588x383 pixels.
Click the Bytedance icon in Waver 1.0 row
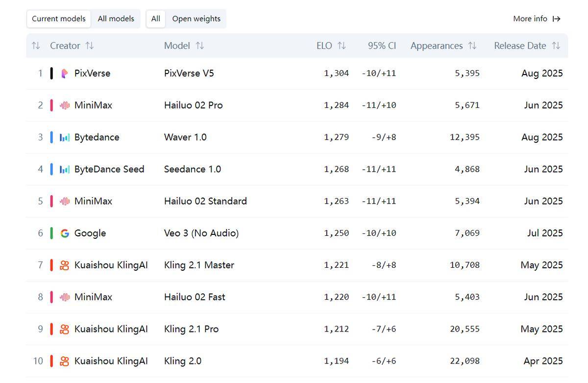point(65,137)
